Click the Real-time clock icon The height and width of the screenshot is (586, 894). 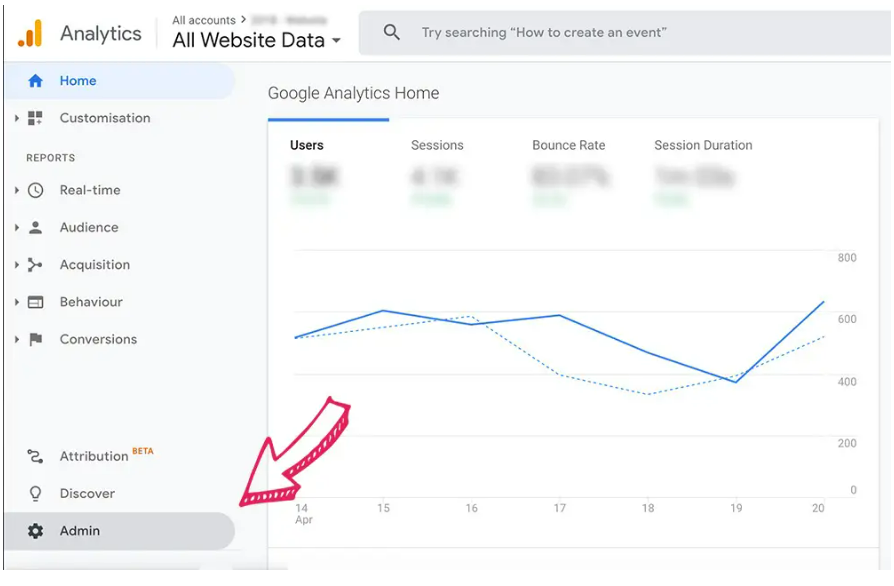(36, 190)
